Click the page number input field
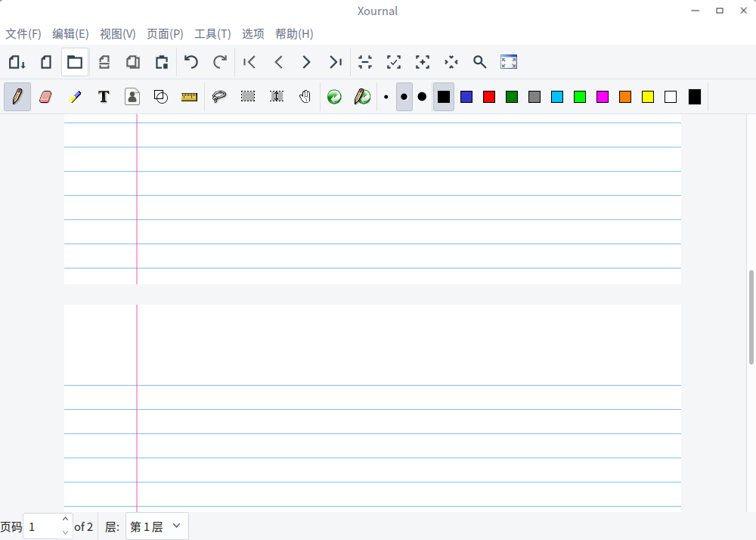The height and width of the screenshot is (540, 756). pos(42,526)
